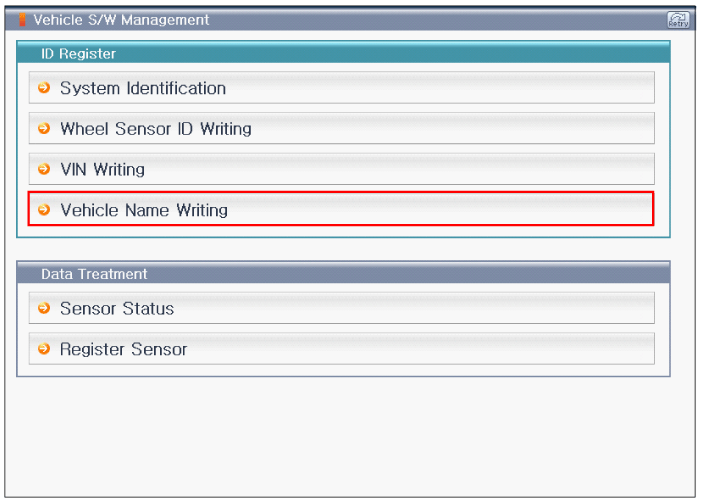Open the System Identification option
Screen dimensions: 701x503
tap(143, 88)
